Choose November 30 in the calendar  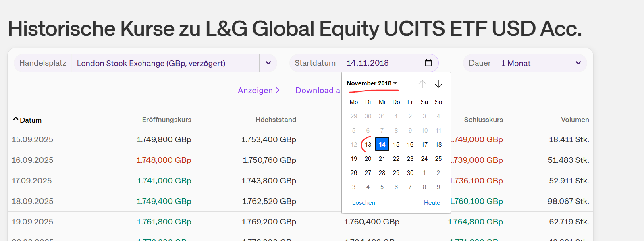410,172
